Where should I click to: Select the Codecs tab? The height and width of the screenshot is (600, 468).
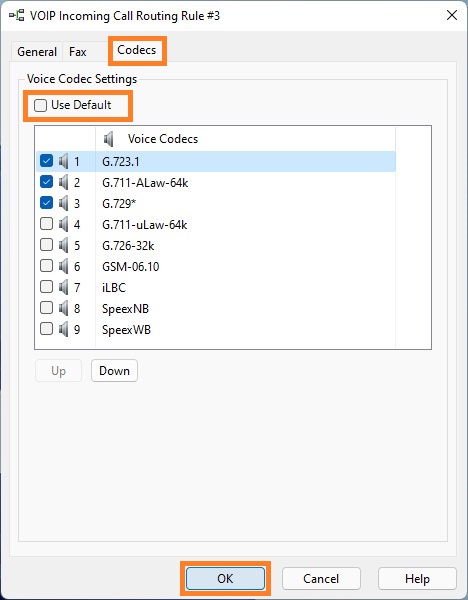click(137, 50)
